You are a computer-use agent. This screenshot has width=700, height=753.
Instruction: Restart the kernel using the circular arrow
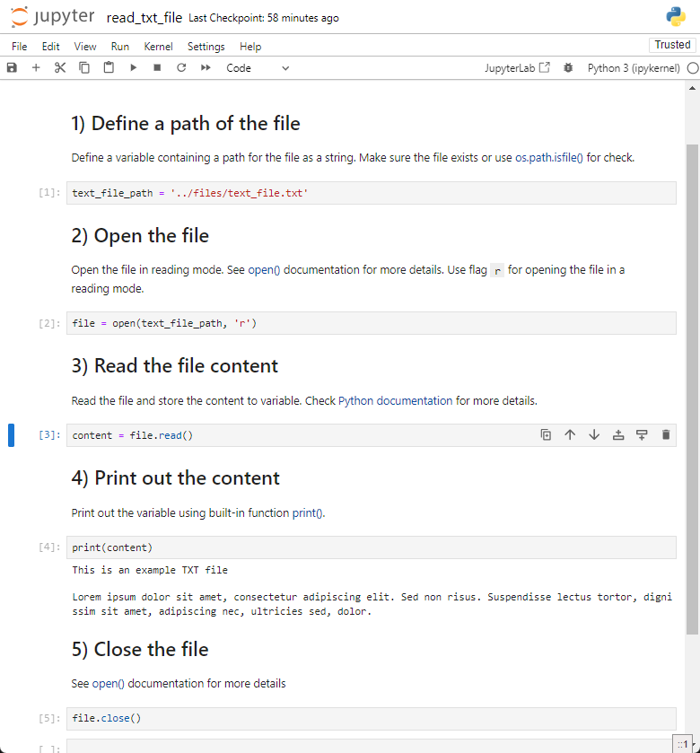[181, 67]
